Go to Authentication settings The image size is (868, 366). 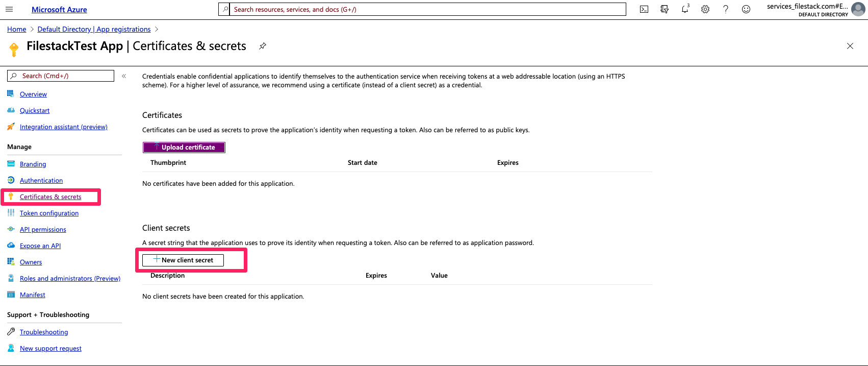[x=41, y=181]
